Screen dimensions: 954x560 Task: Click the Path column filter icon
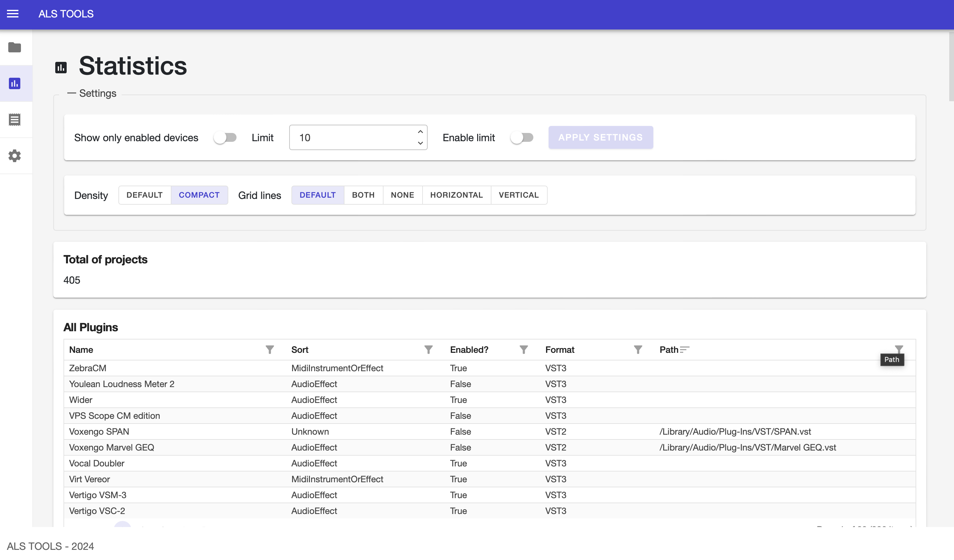(899, 349)
